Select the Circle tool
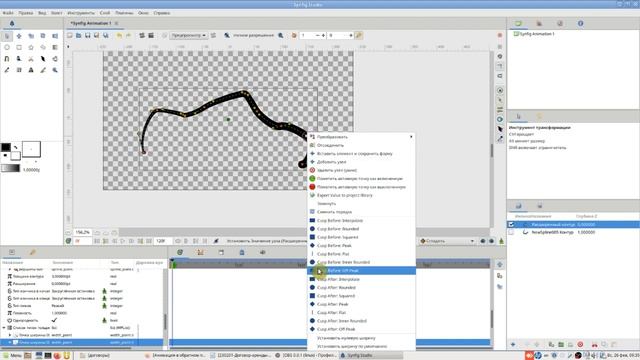Screen dimensions: 640x360 (7, 47)
